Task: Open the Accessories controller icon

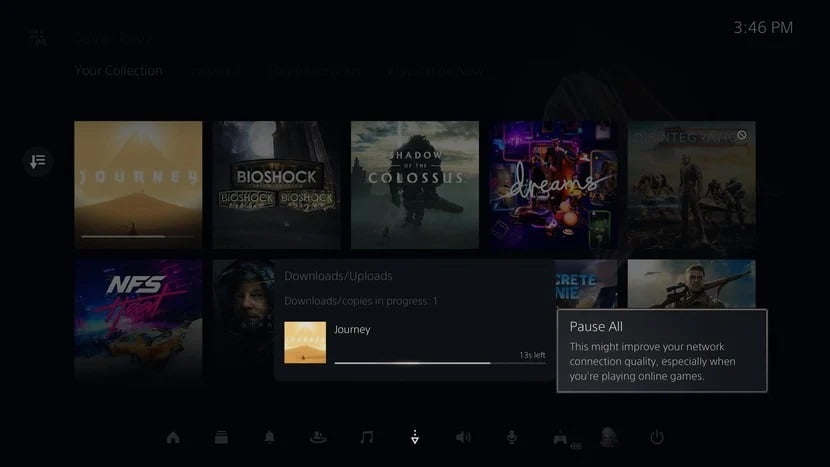Action: pos(561,438)
